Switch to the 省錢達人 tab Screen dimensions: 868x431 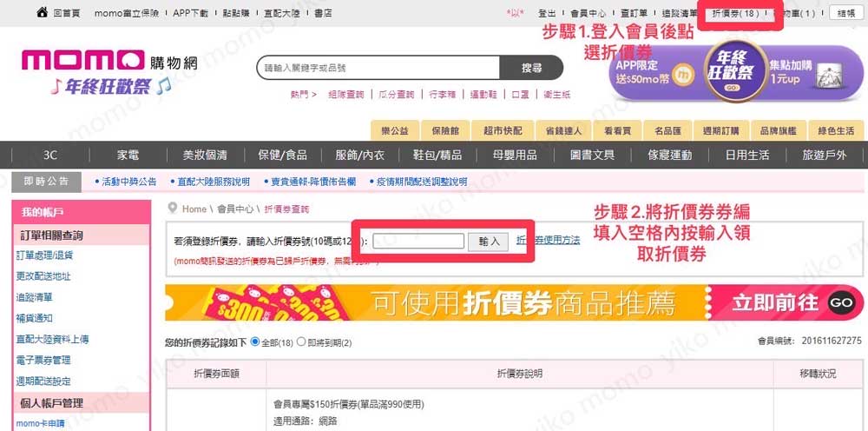coord(563,130)
